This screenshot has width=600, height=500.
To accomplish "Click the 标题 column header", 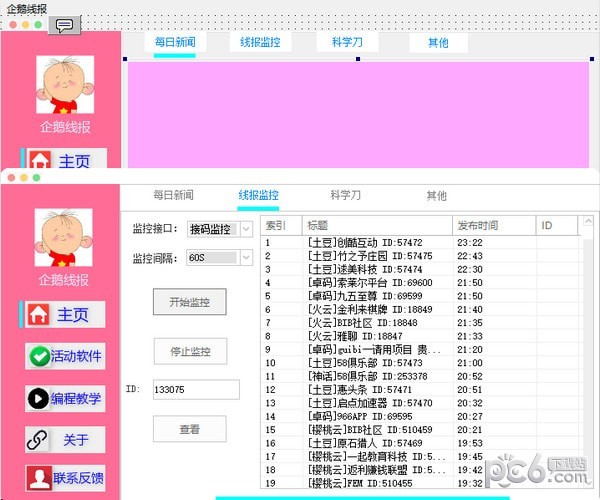I will click(377, 225).
